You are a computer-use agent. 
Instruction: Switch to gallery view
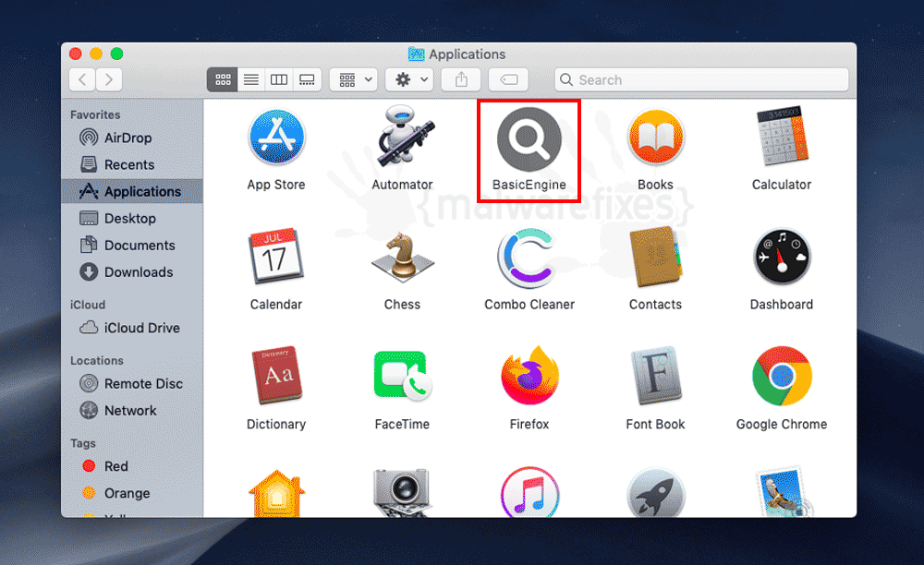307,79
